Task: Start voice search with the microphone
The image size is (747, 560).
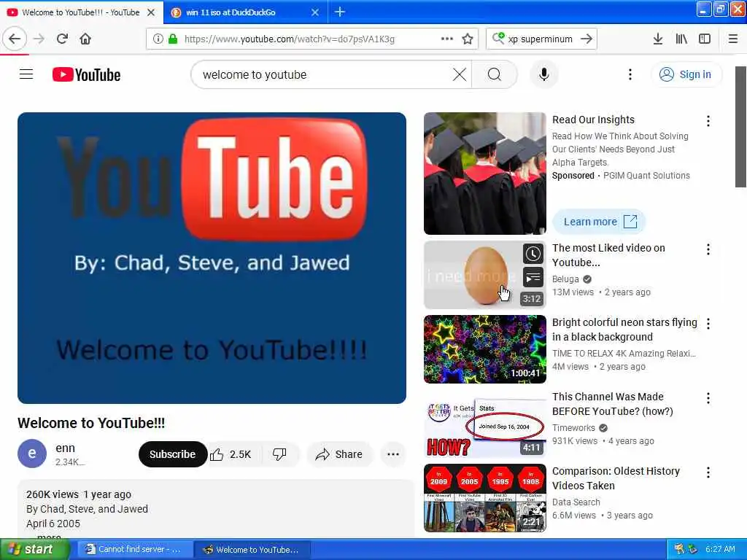Action: (544, 75)
